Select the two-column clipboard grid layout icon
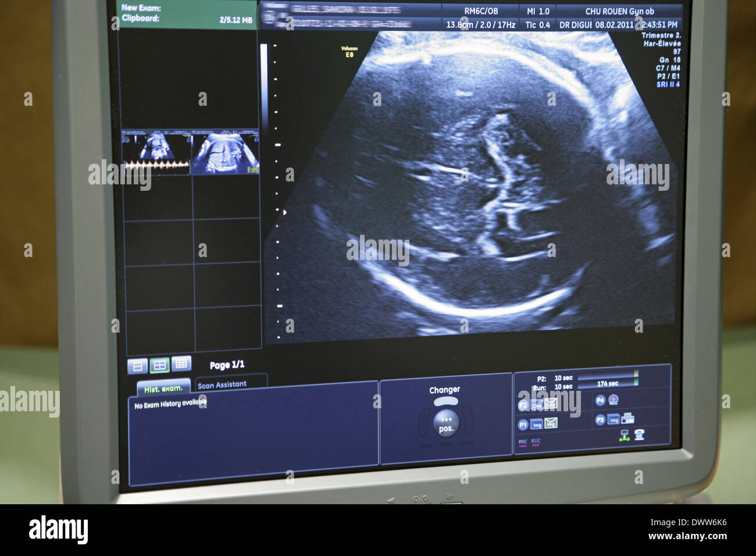 [x=159, y=365]
